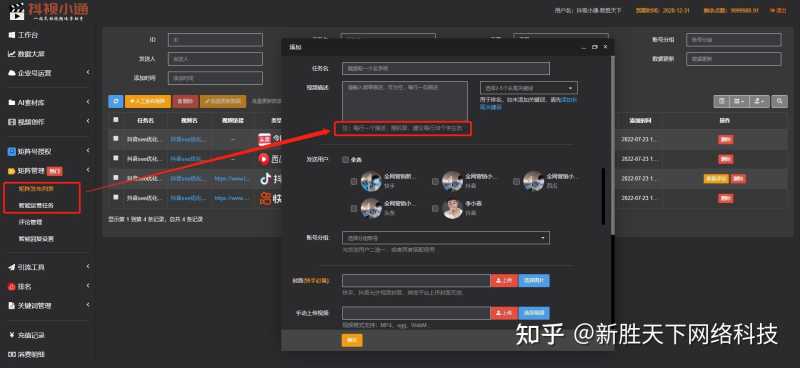This screenshot has width=800, height=368.
Task: Click the blue refresh button above table
Action: coord(115,101)
